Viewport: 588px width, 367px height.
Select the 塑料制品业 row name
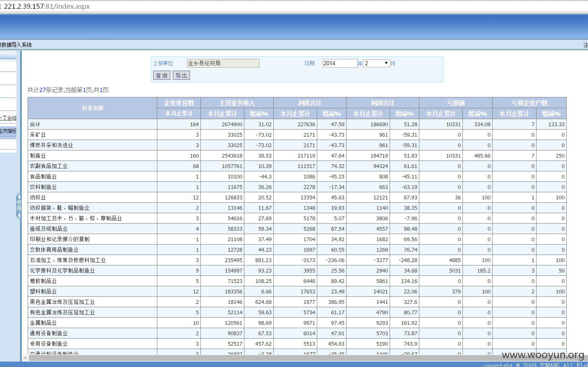43,291
